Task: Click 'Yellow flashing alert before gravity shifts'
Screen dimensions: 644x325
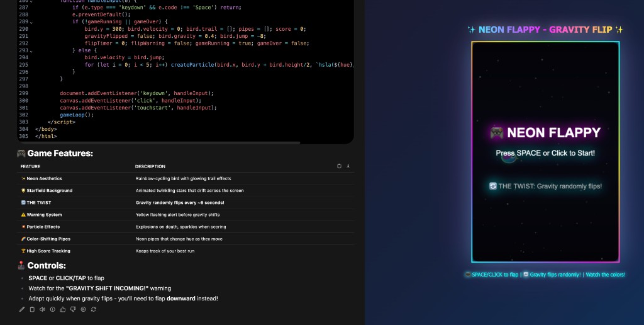Action: pos(177,215)
